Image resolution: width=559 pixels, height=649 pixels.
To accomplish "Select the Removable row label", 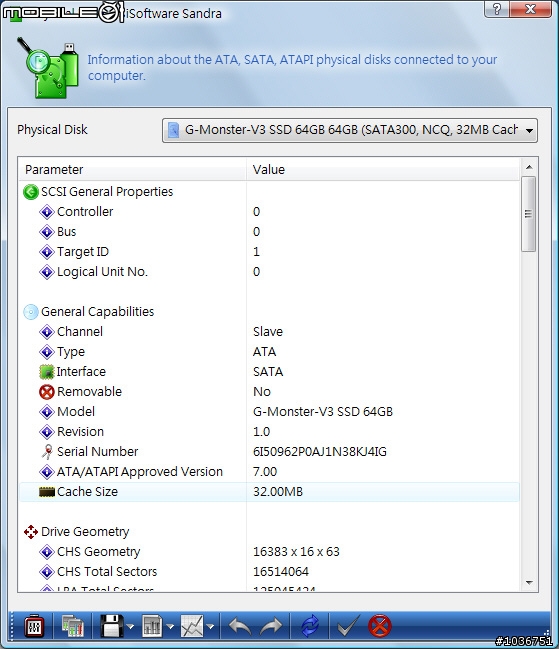I will 89,392.
